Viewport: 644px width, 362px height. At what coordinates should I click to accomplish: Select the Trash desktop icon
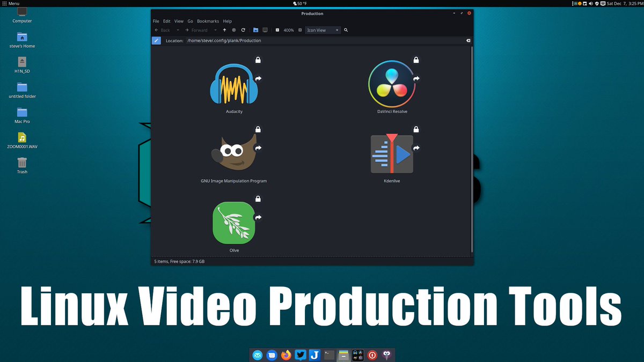tap(22, 166)
